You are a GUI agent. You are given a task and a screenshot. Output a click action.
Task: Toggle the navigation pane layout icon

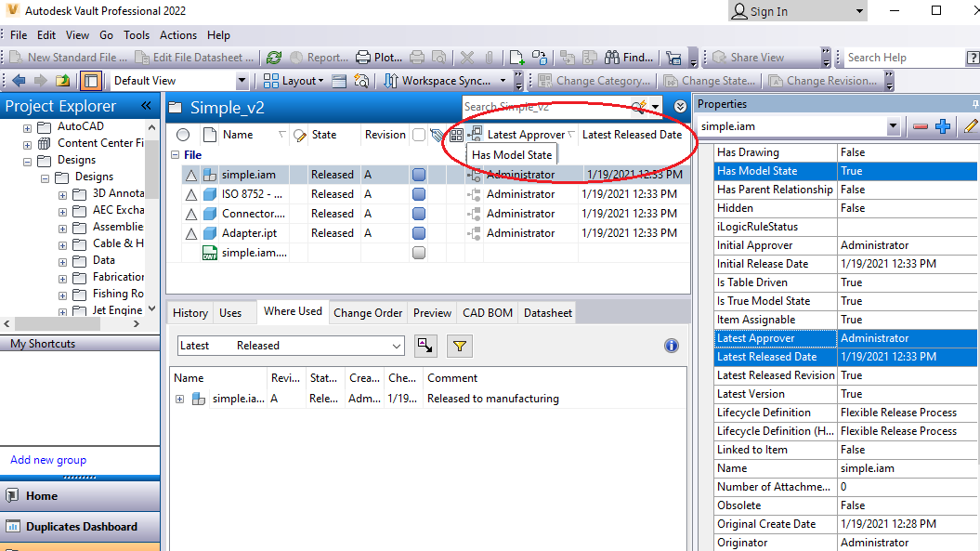(91, 81)
